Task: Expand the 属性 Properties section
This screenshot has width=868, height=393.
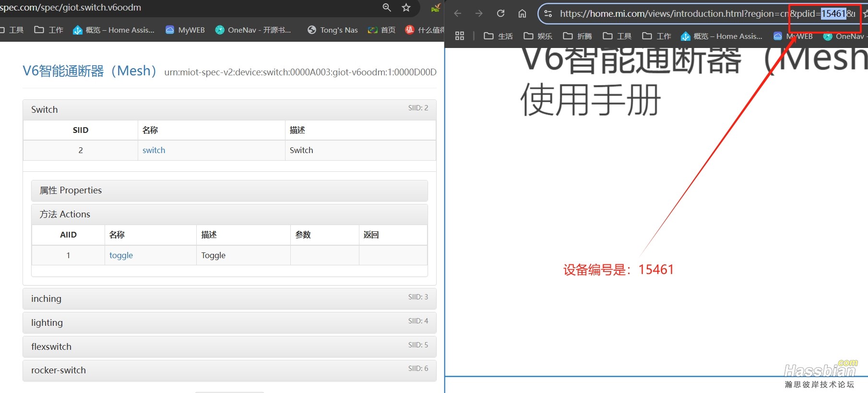Action: (x=229, y=191)
